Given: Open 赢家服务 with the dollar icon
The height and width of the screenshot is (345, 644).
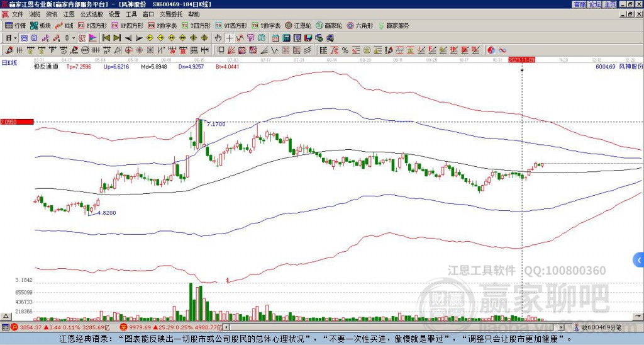Looking at the screenshot, I should (394, 25).
